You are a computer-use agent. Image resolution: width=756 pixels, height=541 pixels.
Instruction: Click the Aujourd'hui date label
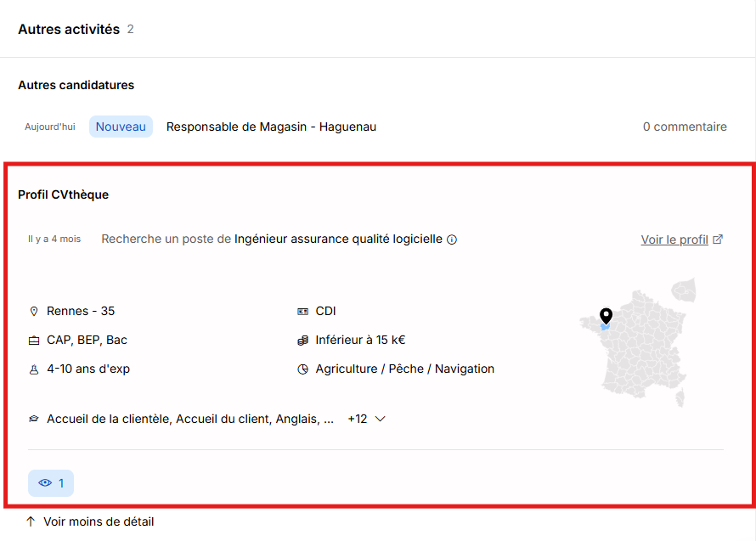coord(50,127)
